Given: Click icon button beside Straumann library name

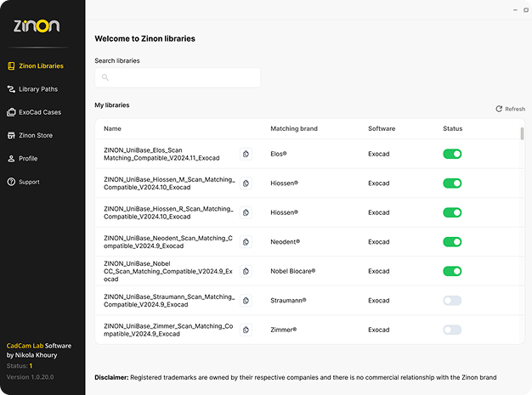Looking at the screenshot, I should [246, 301].
